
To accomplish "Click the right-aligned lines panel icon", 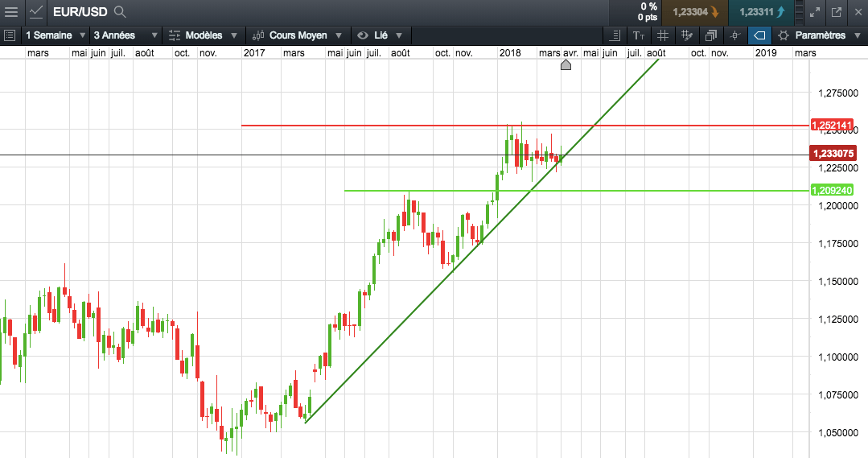I will [x=615, y=35].
